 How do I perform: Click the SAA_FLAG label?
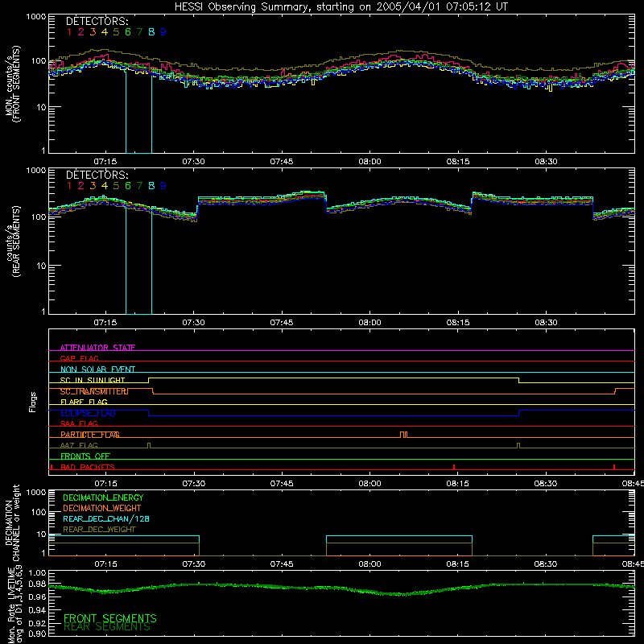click(x=79, y=423)
